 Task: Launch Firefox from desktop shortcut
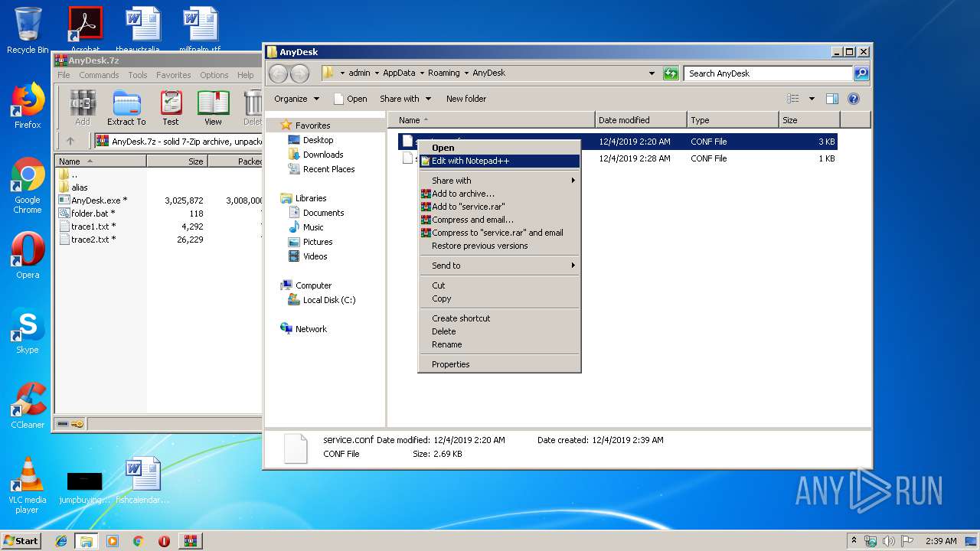[x=28, y=106]
